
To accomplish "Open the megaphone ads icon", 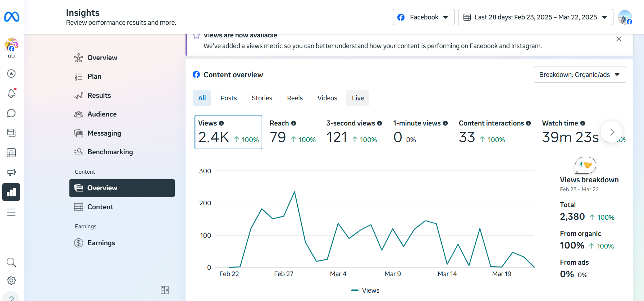I will 12,172.
